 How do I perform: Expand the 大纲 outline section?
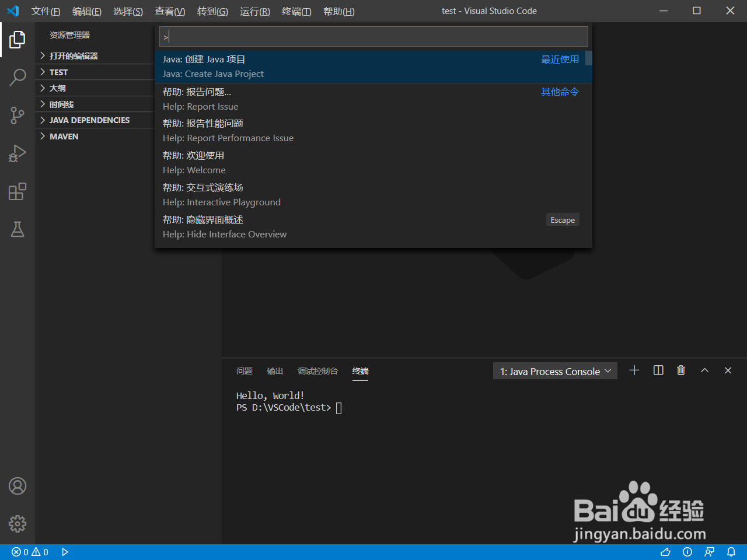95,88
